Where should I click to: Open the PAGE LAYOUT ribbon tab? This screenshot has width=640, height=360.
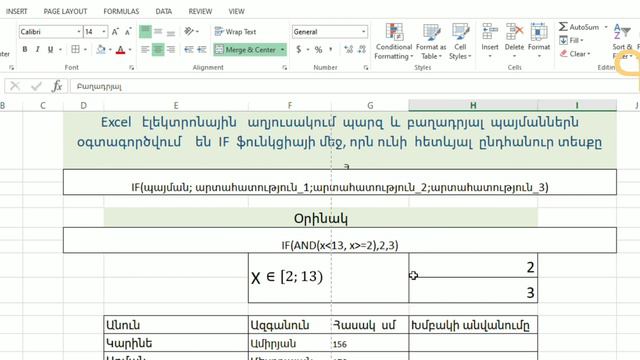coord(65,11)
